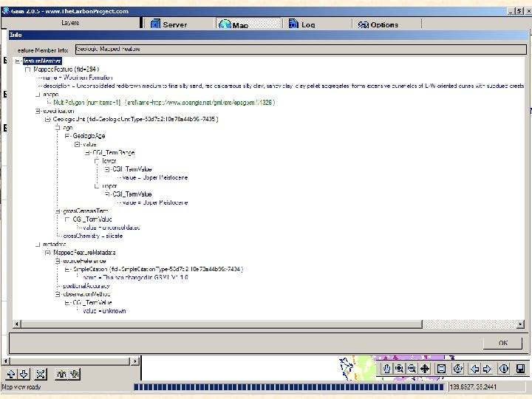Click Layers panel scroll right arrow

[x=135, y=361]
